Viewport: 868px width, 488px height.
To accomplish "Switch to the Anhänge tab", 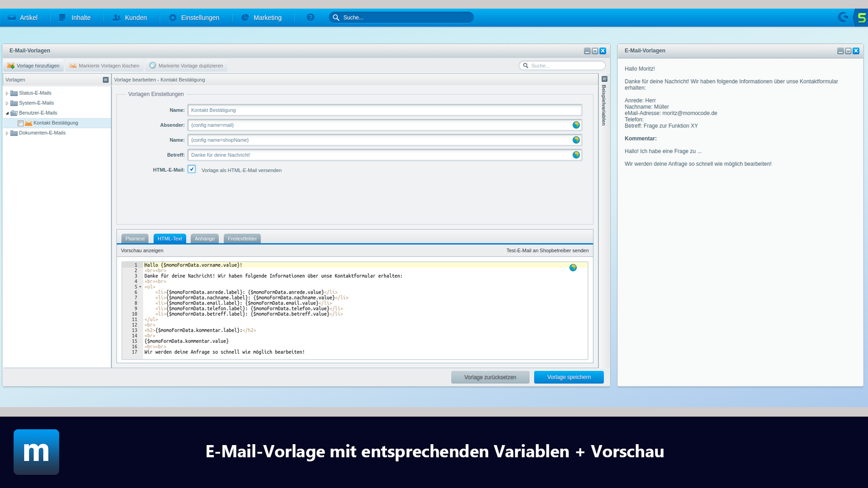I will click(205, 239).
